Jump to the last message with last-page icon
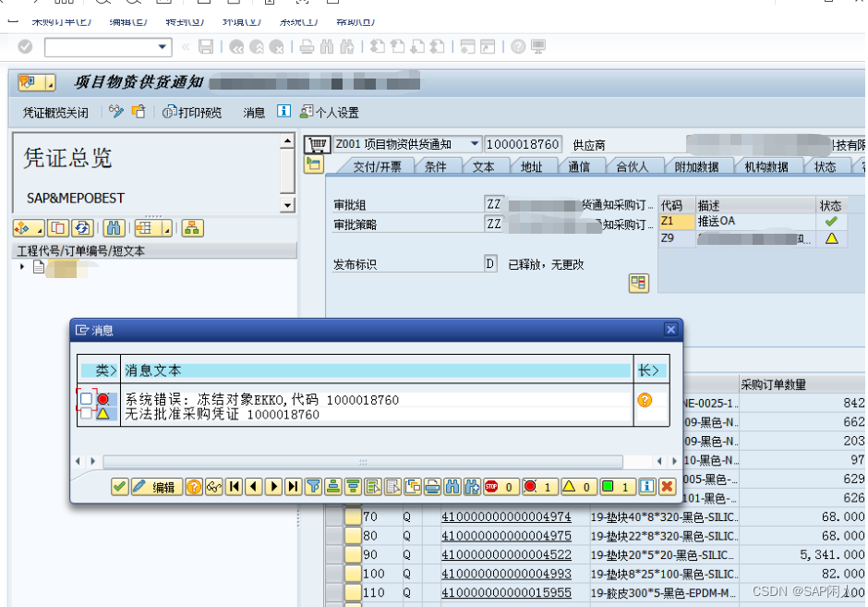This screenshot has width=868, height=607. point(293,487)
